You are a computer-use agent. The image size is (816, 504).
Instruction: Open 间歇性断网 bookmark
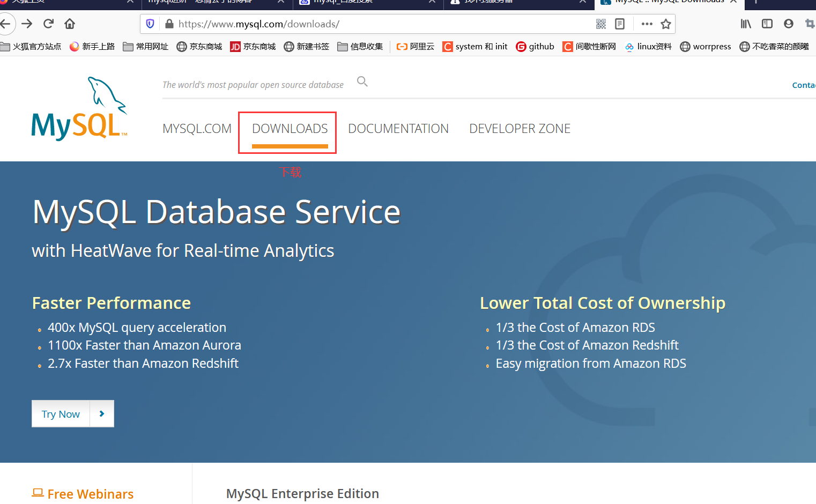coord(589,47)
